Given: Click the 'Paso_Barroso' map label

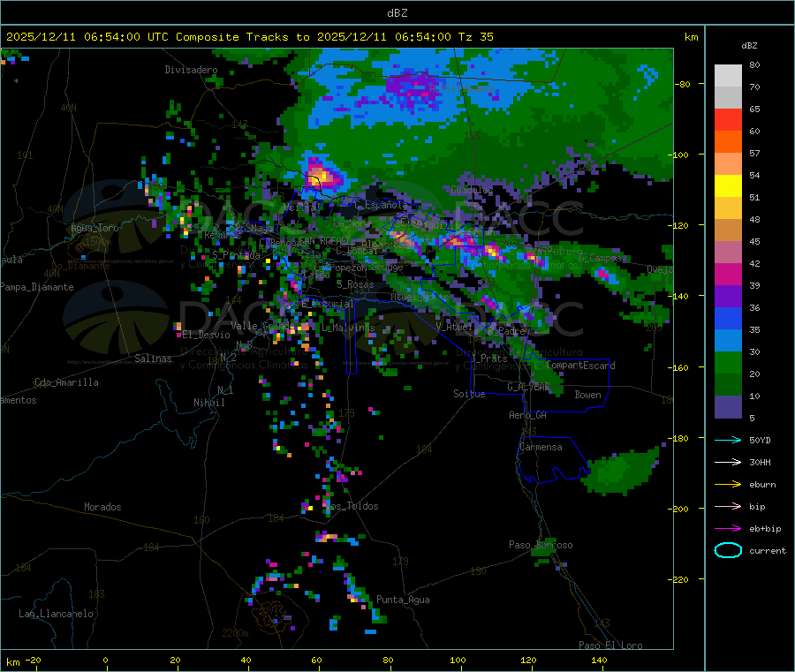Looking at the screenshot, I should tap(541, 545).
